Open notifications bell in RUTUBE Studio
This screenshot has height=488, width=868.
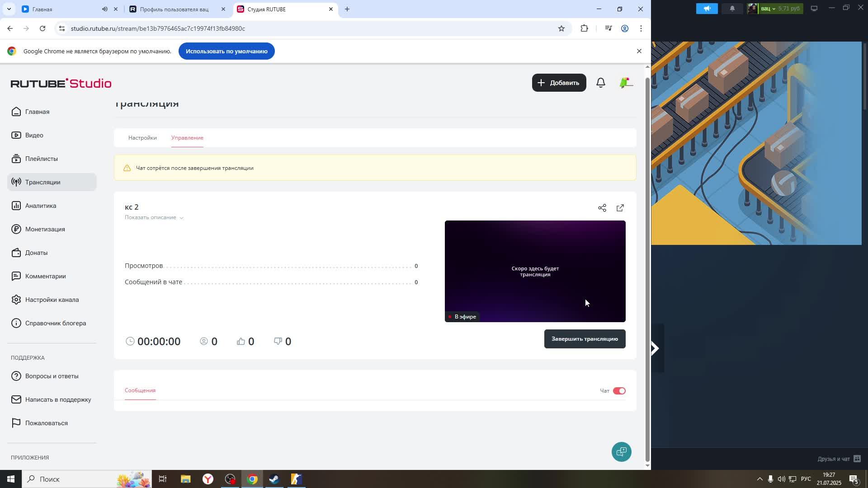pyautogui.click(x=601, y=83)
